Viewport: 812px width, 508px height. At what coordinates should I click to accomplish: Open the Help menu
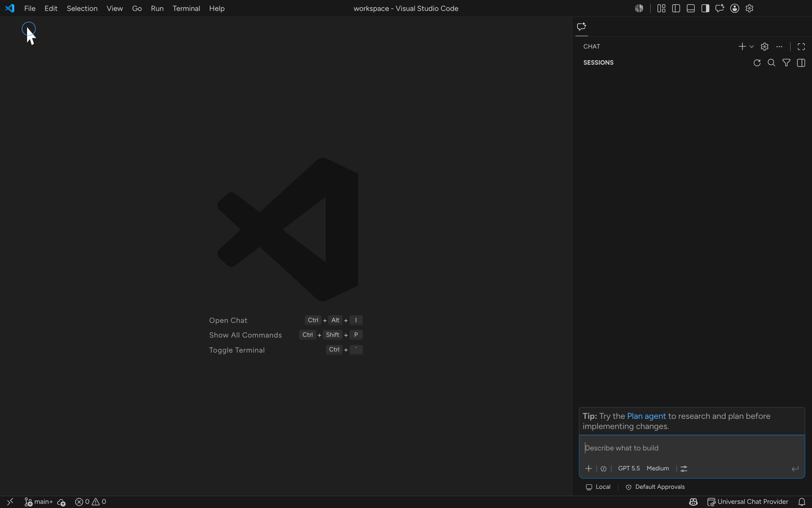click(x=217, y=8)
